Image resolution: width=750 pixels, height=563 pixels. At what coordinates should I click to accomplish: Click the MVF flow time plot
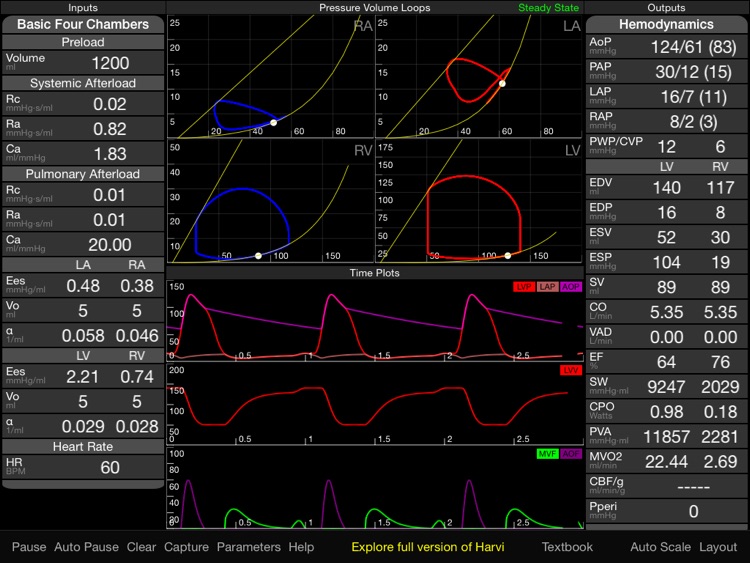[375, 487]
